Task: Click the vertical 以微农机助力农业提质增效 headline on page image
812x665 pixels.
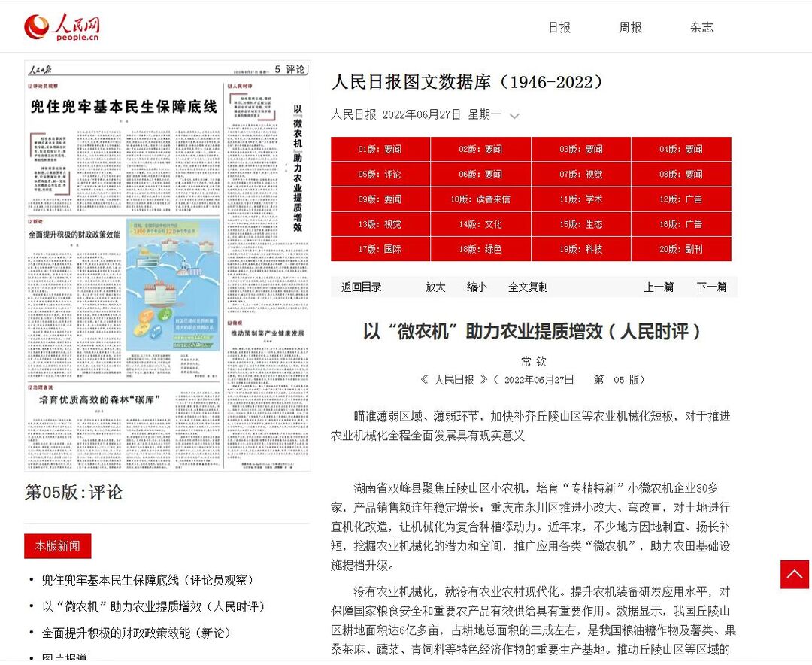Action: pyautogui.click(x=298, y=168)
